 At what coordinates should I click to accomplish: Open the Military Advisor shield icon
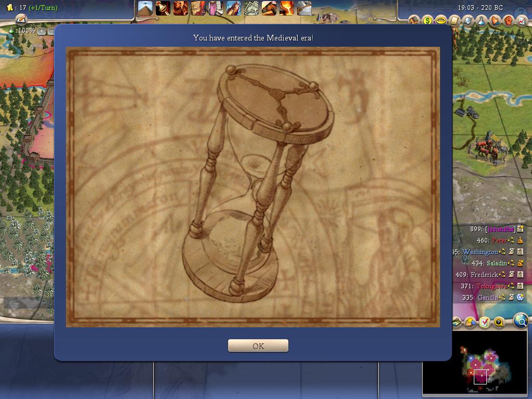(468, 21)
